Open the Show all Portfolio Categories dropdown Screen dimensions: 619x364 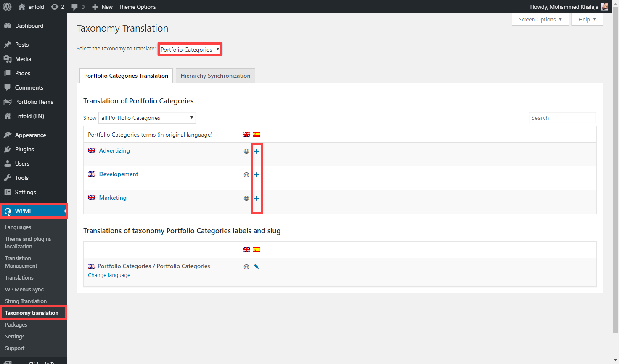tap(147, 118)
